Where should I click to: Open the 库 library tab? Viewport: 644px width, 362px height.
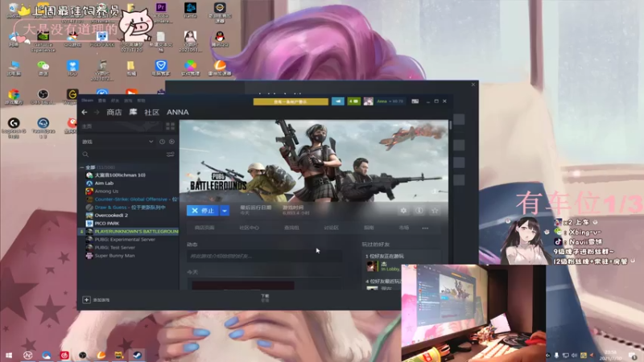point(133,112)
